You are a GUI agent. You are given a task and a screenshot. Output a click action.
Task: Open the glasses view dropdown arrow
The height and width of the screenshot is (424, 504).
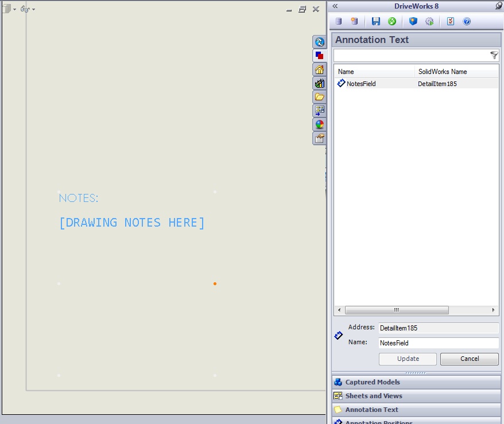(33, 9)
